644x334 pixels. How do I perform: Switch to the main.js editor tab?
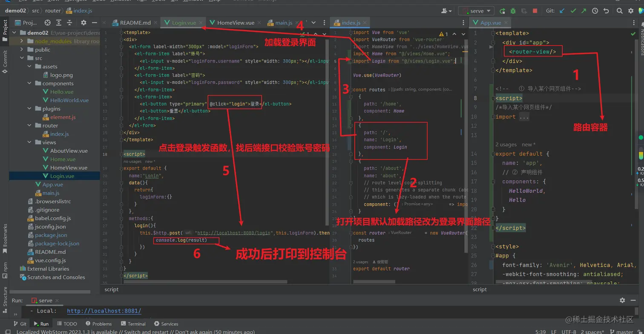[x=283, y=23]
